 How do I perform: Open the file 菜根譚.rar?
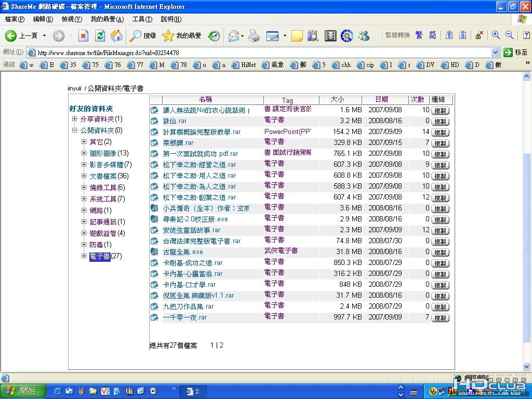(178, 143)
